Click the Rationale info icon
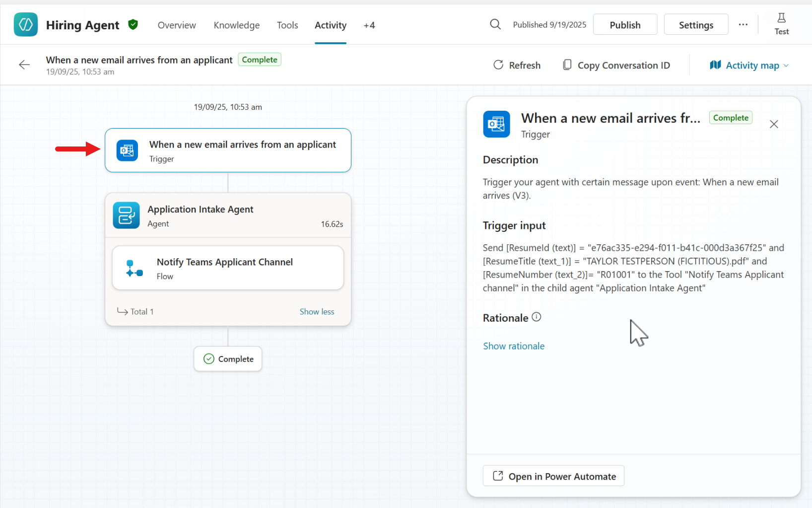Viewport: 812px width, 508px height. pyautogui.click(x=537, y=317)
